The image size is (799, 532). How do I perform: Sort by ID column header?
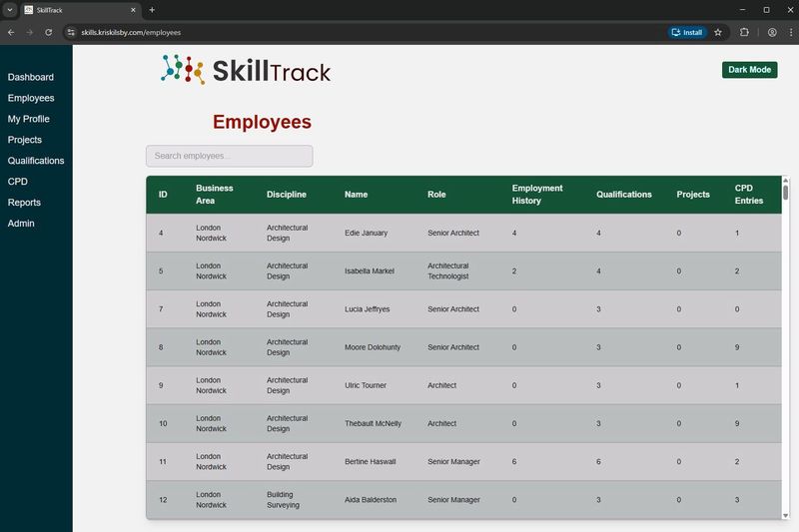pos(163,195)
